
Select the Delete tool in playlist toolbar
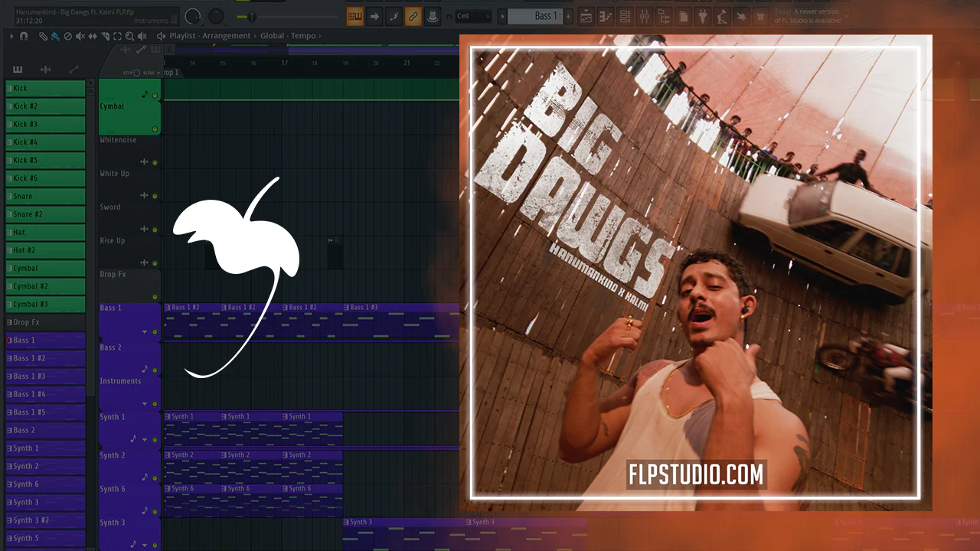(x=67, y=36)
